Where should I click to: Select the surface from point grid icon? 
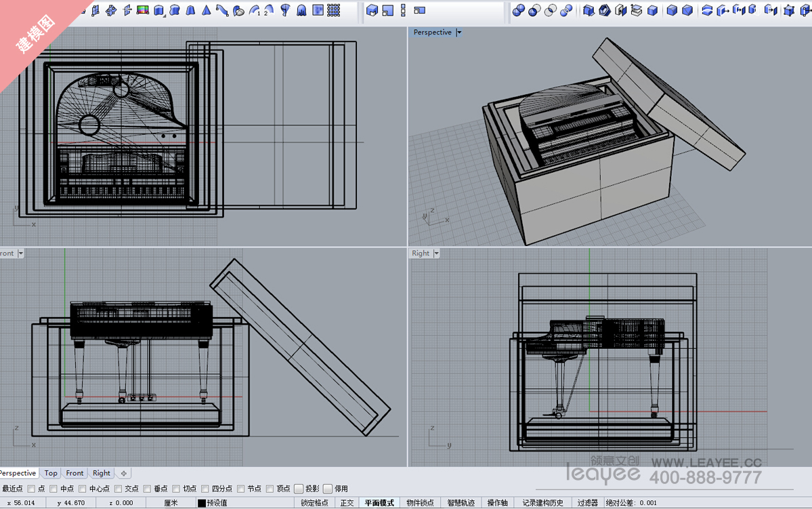pos(333,10)
